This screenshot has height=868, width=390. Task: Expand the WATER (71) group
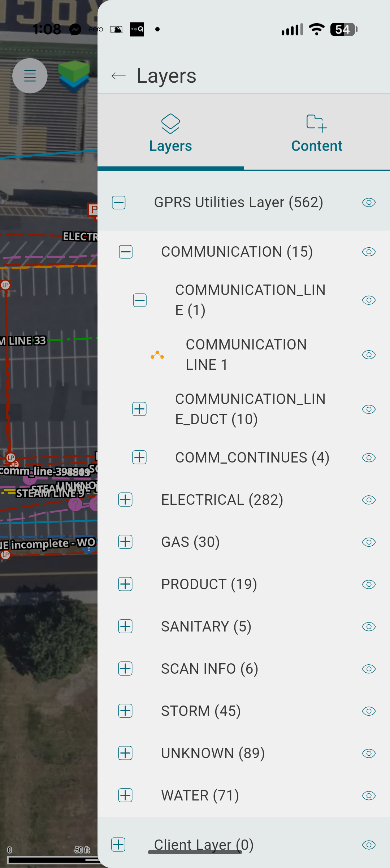[x=125, y=795]
